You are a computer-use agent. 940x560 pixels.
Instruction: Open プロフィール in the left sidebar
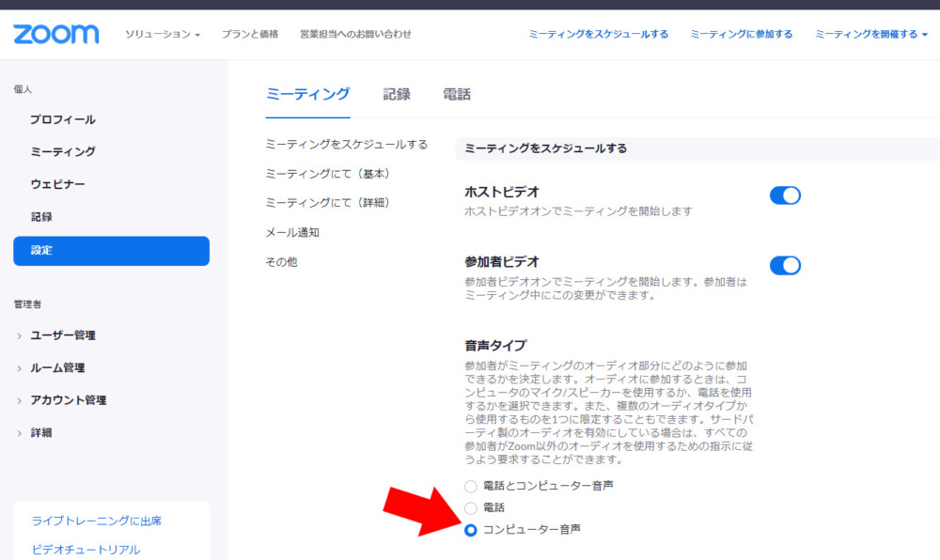click(62, 119)
